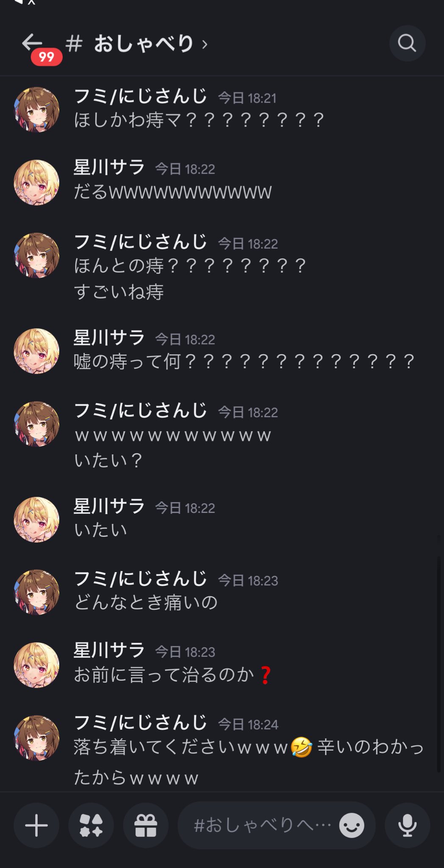Open the emoji picker smiley
Viewport: 444px width, 868px height.
coord(352,825)
